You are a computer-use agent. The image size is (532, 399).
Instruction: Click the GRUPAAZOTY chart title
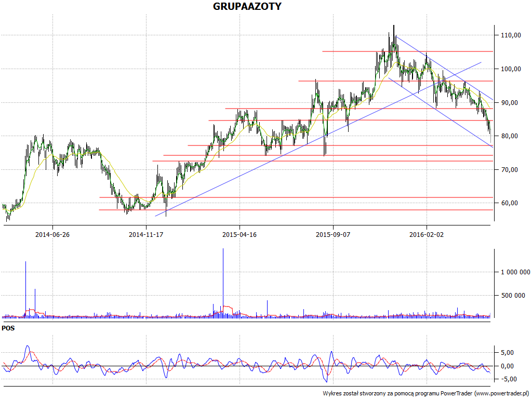point(247,6)
